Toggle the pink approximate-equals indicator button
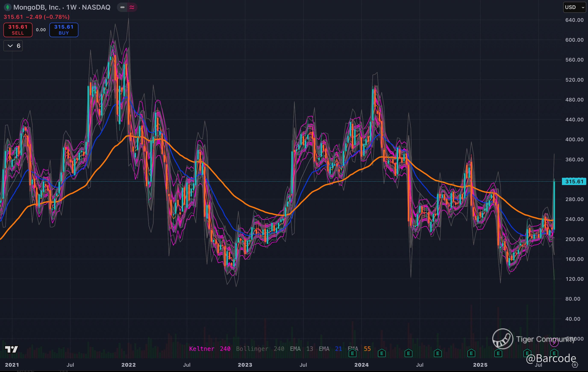588x372 pixels. [x=132, y=7]
